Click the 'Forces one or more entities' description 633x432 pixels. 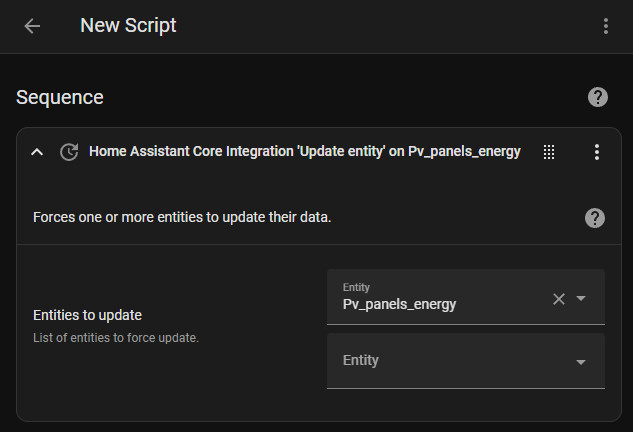[x=182, y=217]
